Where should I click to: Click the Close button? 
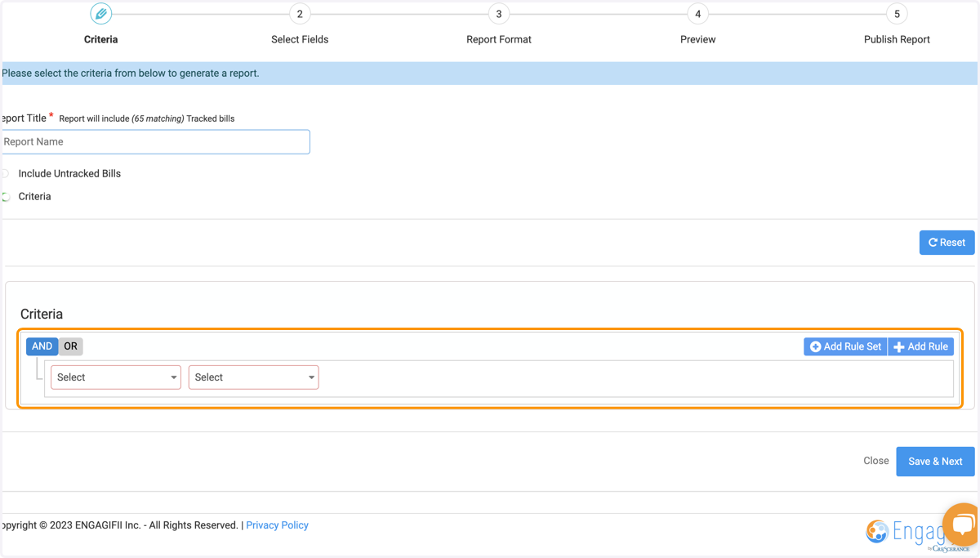click(875, 461)
